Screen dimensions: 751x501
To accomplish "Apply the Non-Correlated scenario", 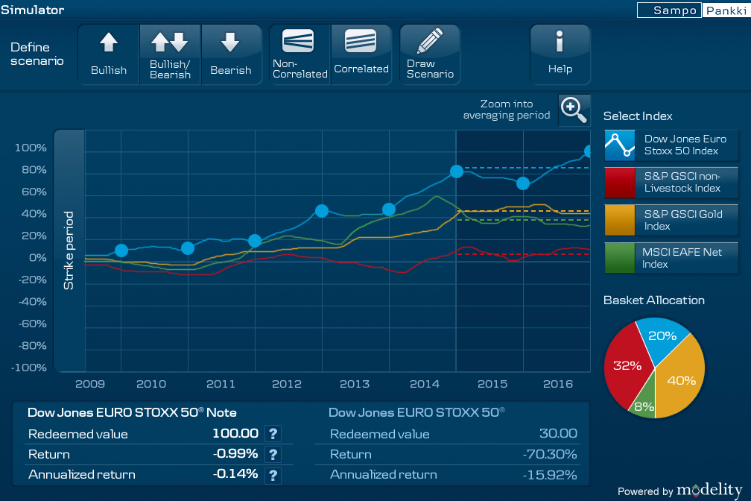I will (300, 55).
